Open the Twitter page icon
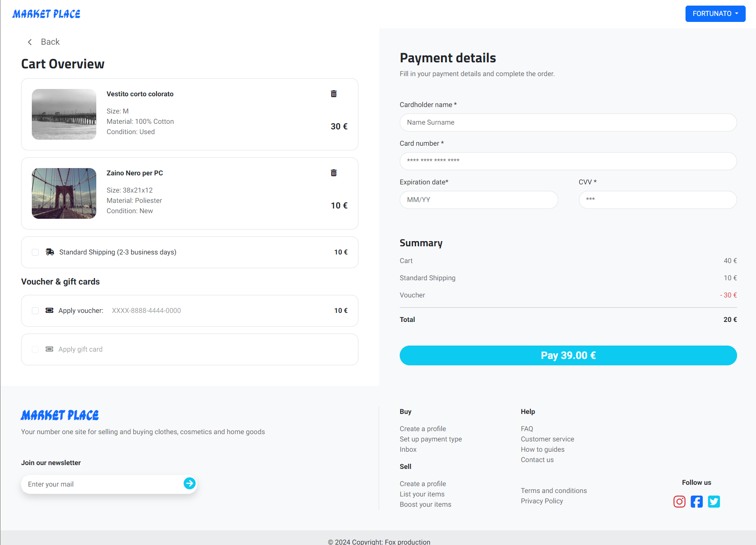756x545 pixels. (x=713, y=502)
